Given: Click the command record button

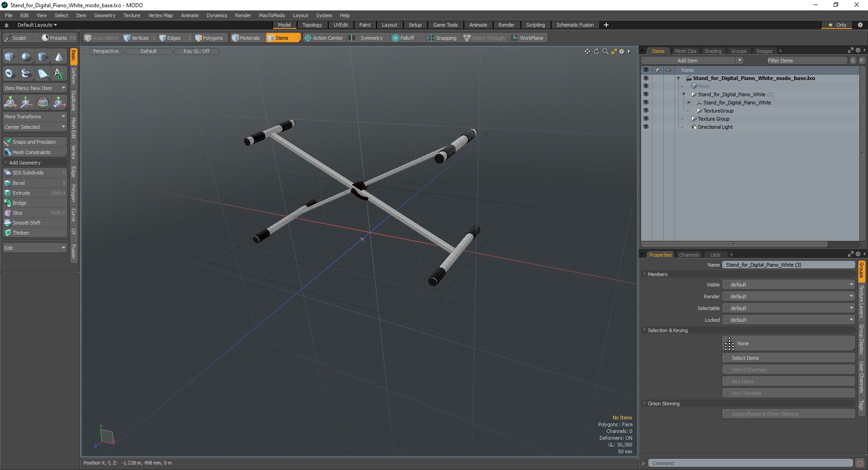Looking at the screenshot, I should click(860, 463).
